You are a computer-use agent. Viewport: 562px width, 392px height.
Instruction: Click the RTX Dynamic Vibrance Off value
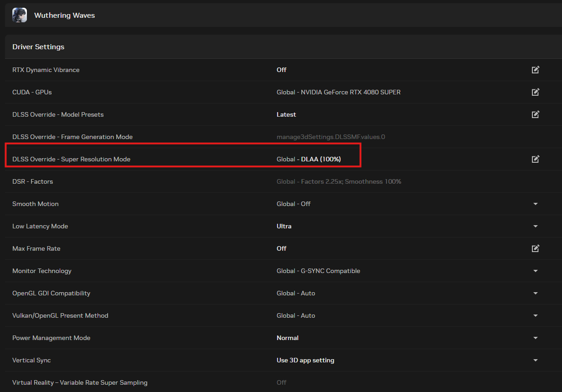(281, 70)
